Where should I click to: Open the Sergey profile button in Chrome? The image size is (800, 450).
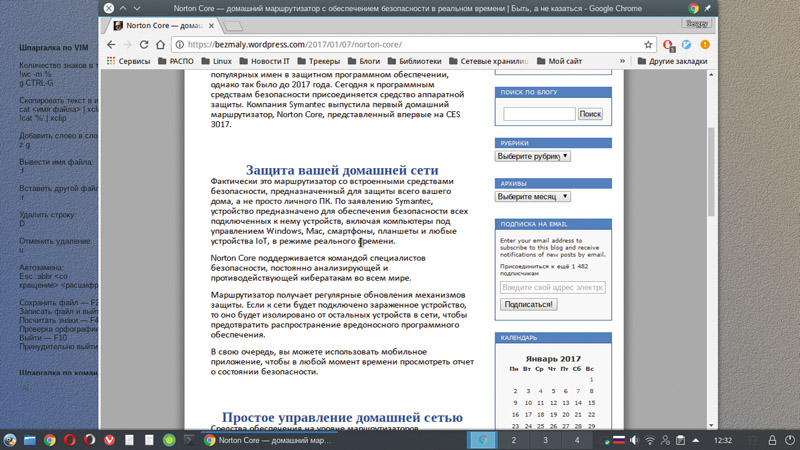[x=697, y=23]
